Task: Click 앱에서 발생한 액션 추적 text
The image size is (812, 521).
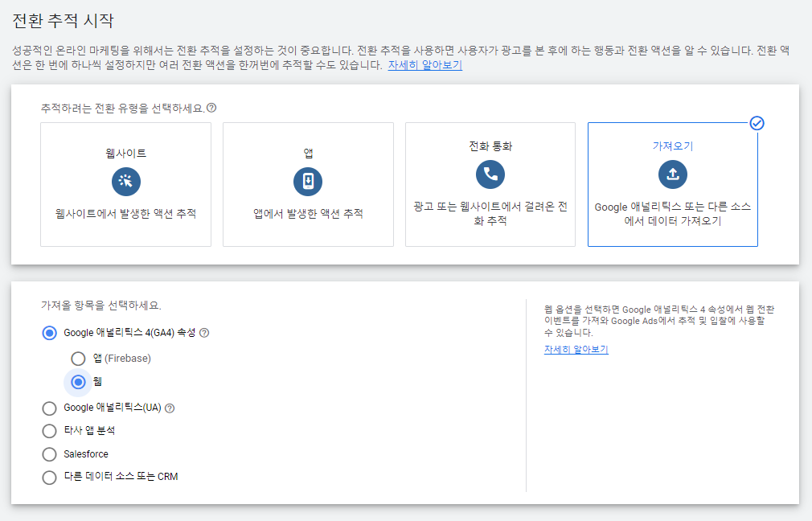Action: point(308,213)
